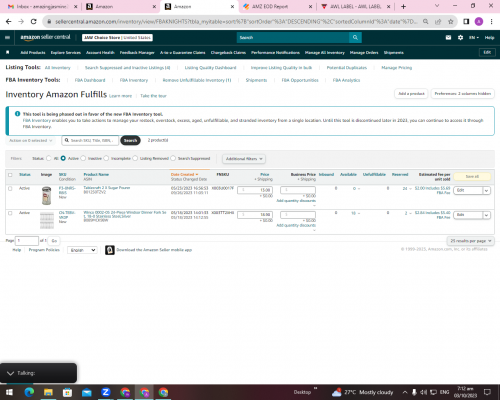This screenshot has height=400, width=500.
Task: Open the 25 results per page dropdown
Action: click(470, 241)
